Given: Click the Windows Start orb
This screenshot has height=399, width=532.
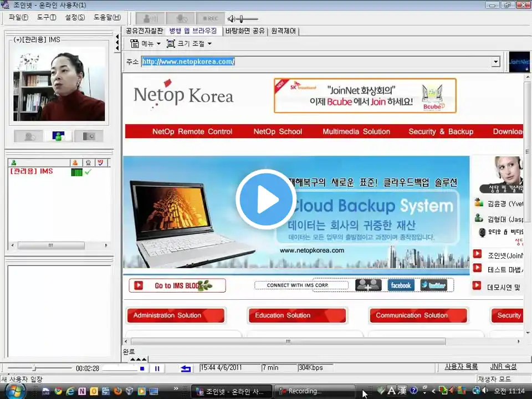Looking at the screenshot, I should pyautogui.click(x=14, y=391).
